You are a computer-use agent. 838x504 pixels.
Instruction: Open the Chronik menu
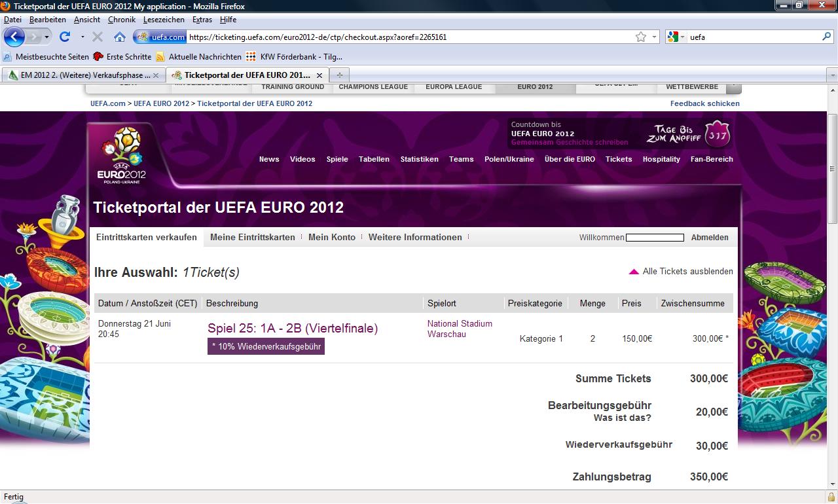click(122, 20)
